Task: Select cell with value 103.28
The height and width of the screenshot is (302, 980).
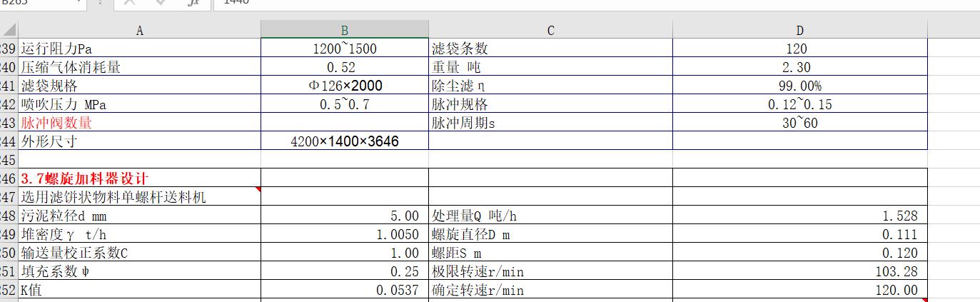Action: coord(800,271)
